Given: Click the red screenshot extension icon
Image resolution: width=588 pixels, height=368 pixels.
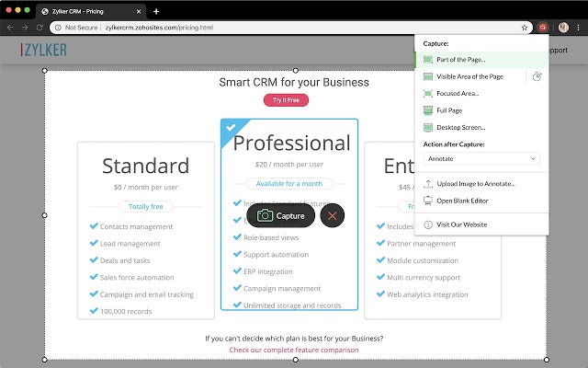Looking at the screenshot, I should [543, 28].
